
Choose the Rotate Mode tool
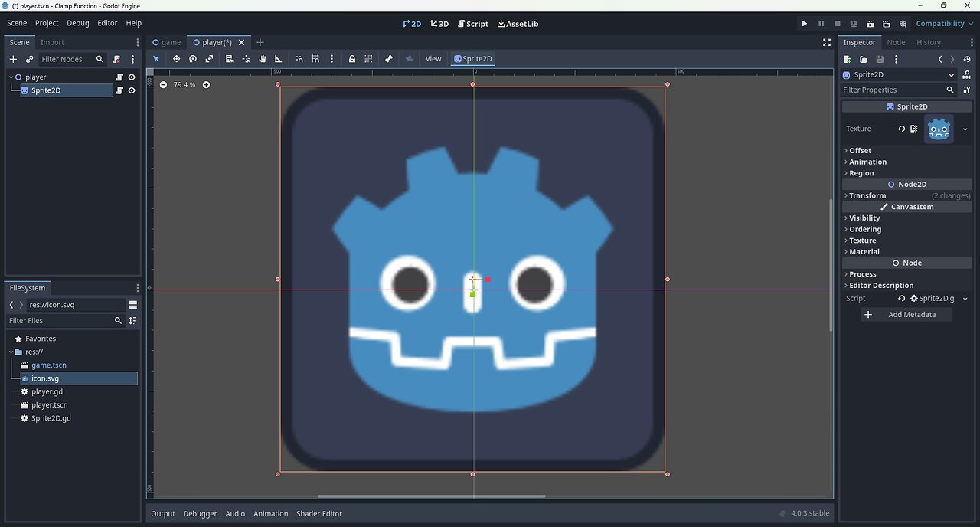[x=193, y=59]
